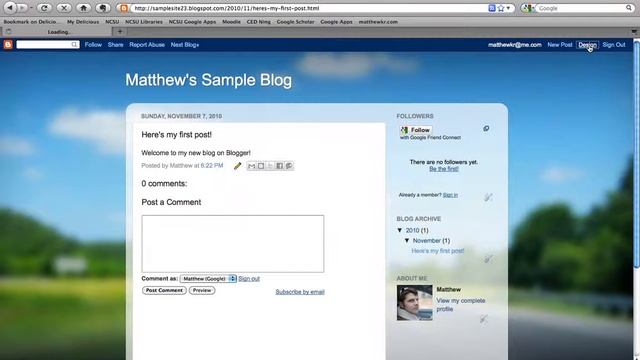
Task: Email this post via the Gmail icon
Action: (251, 166)
